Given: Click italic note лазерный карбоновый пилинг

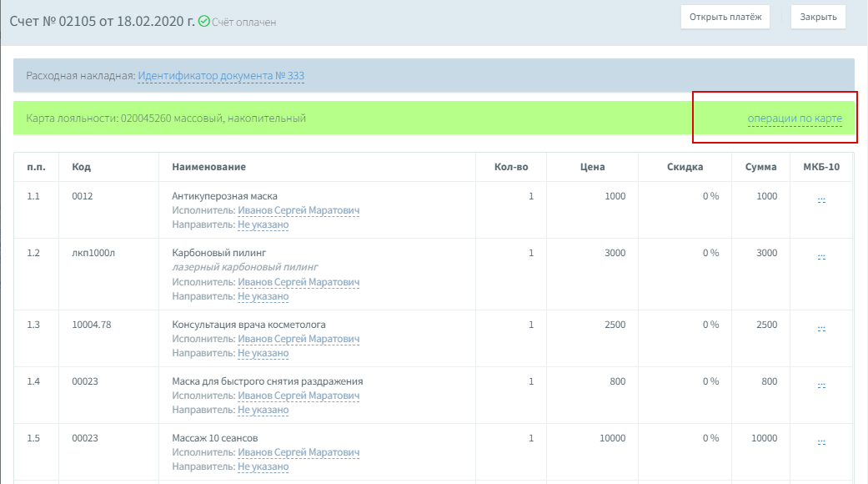Looking at the screenshot, I should (x=244, y=267).
